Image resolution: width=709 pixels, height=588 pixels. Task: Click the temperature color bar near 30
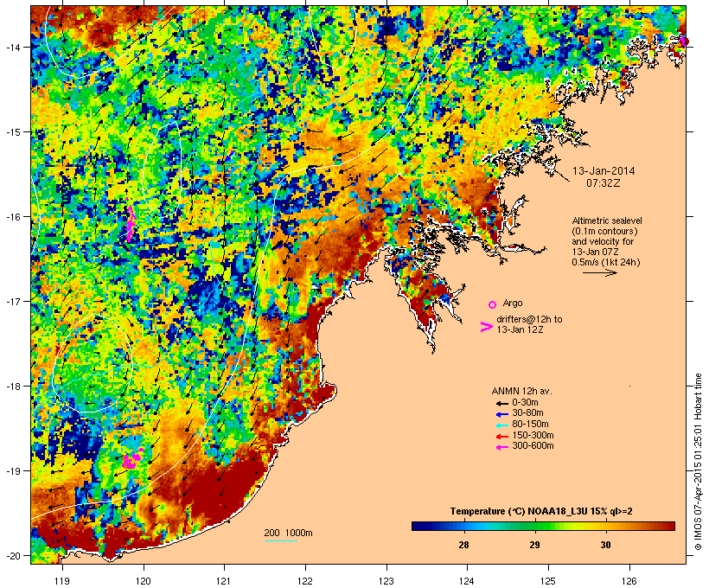(x=606, y=526)
